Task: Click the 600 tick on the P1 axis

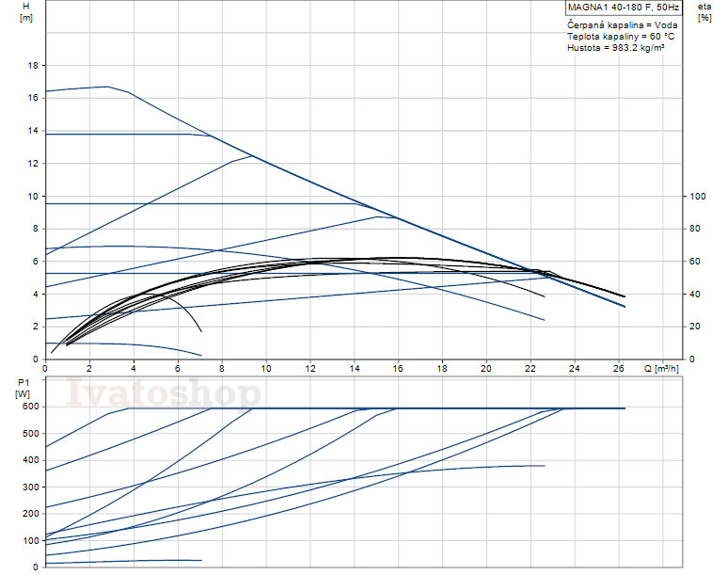Action: tap(29, 407)
